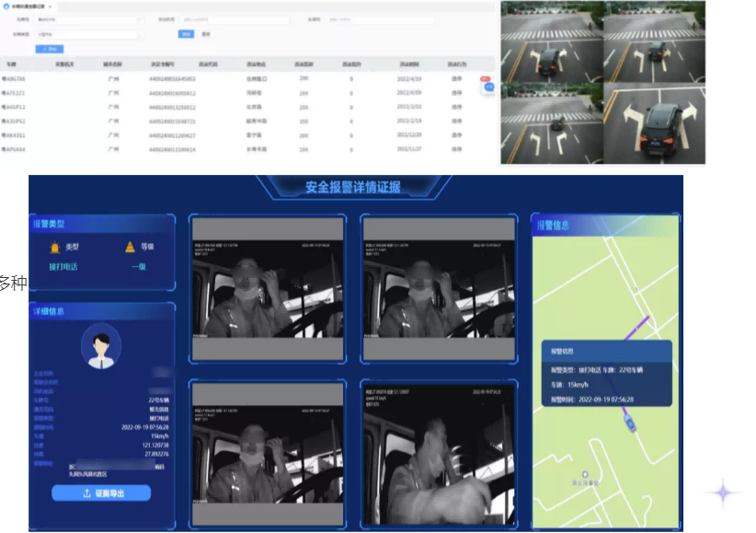This screenshot has width=756, height=533.
Task: Click the alarm time 2022-09-19 07:56:28 in details panel
Action: tap(145, 427)
